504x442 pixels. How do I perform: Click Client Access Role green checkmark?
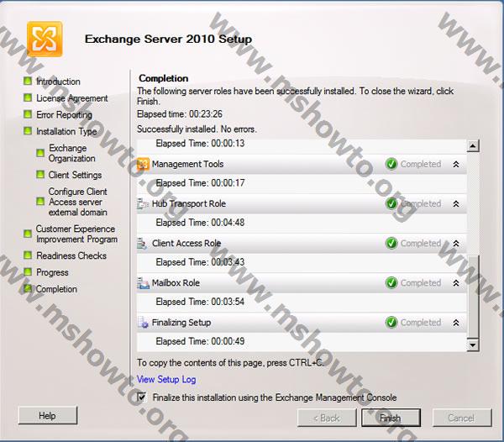coord(391,244)
